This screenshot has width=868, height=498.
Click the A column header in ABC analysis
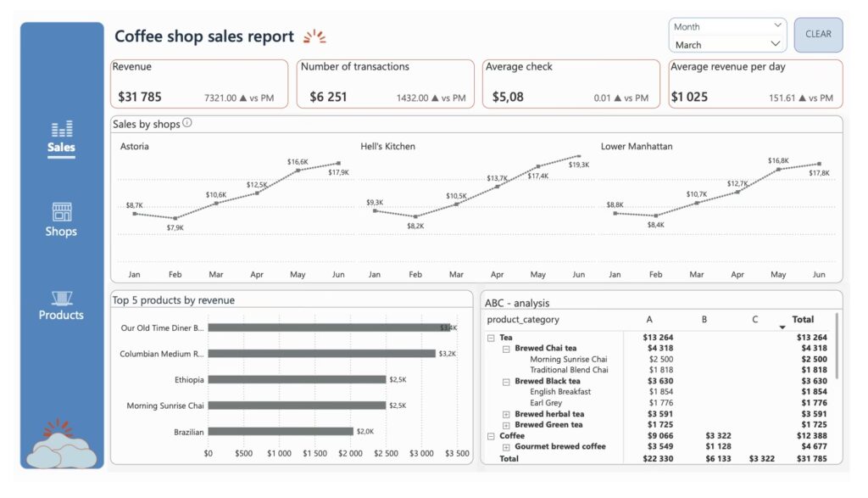649,320
